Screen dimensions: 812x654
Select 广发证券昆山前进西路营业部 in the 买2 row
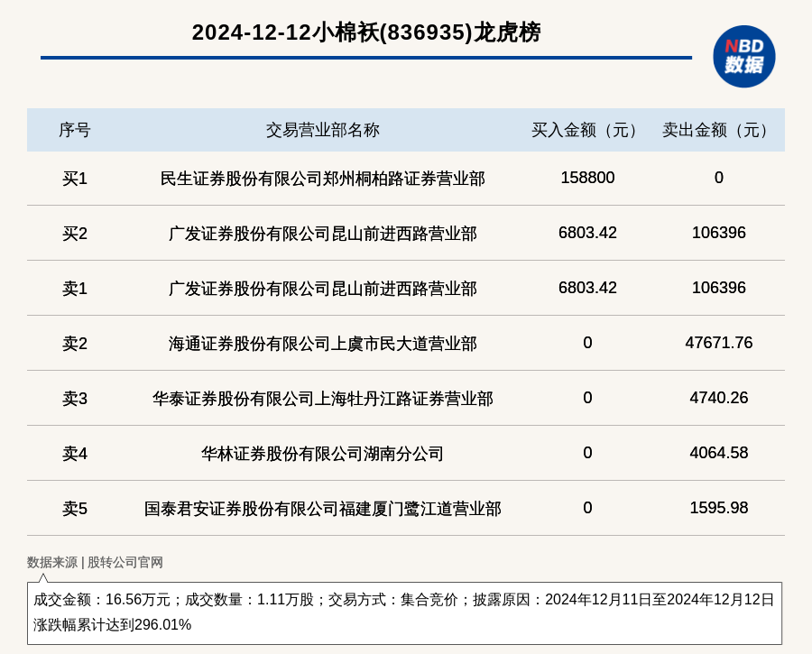[x=323, y=234]
